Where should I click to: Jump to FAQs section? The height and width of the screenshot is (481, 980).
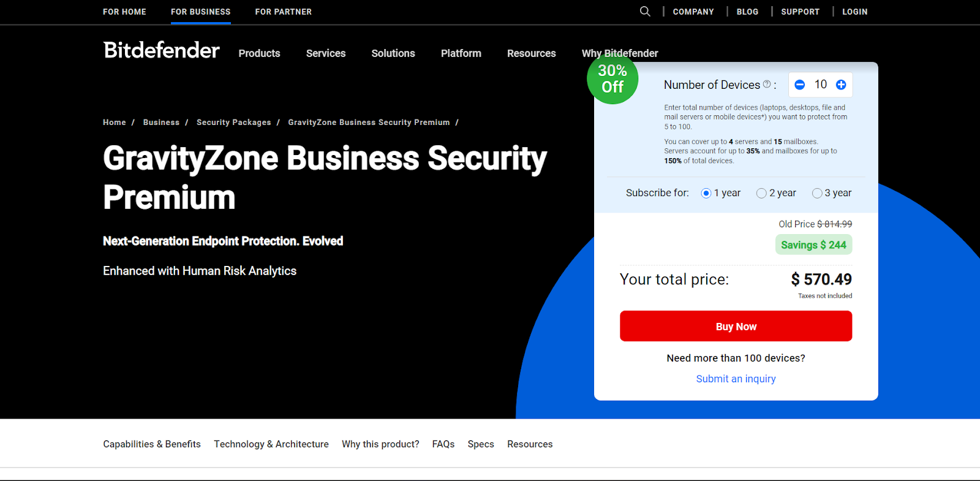coord(443,444)
